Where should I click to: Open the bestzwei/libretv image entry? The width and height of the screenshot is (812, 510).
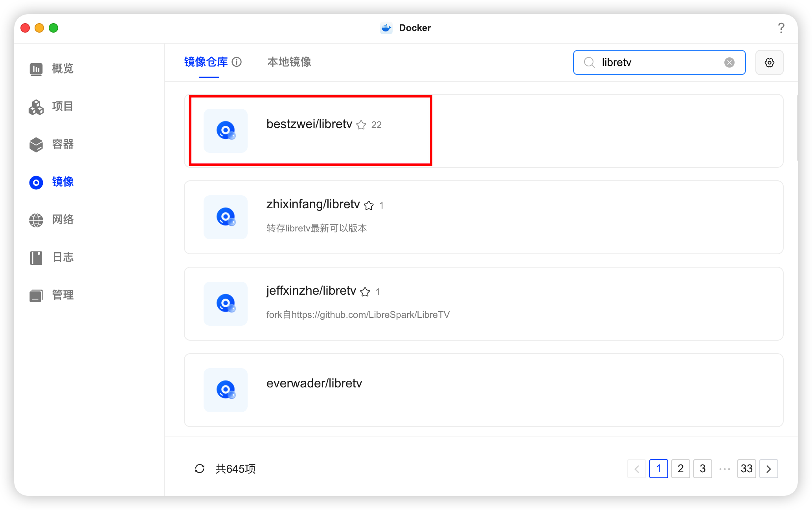309,124
